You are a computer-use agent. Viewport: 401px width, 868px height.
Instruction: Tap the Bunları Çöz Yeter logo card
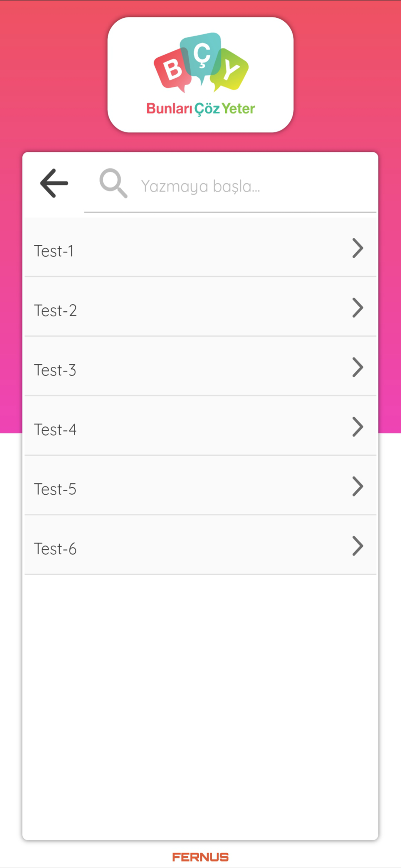click(x=200, y=75)
